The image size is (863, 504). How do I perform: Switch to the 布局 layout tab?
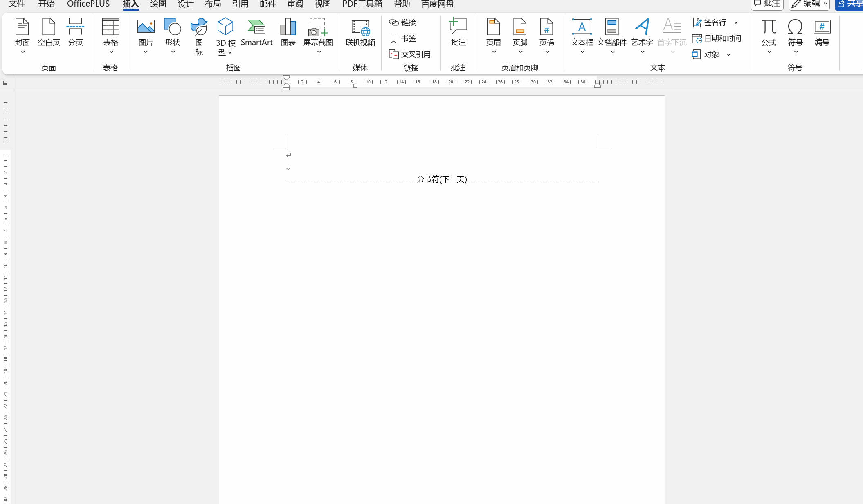(213, 4)
